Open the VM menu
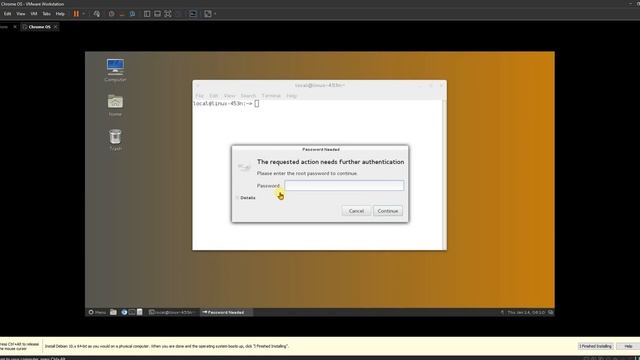 point(34,14)
